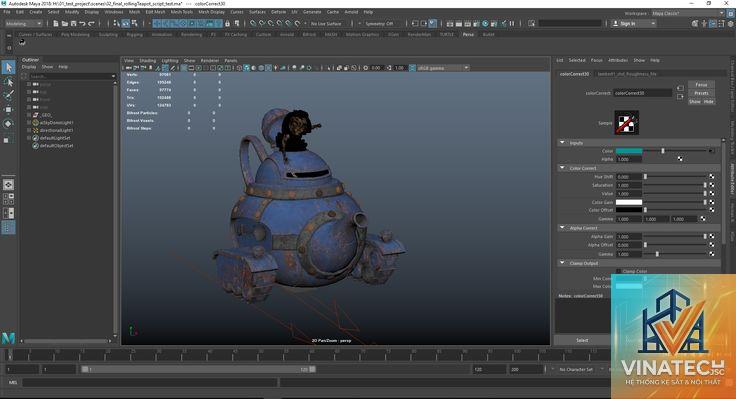
Task: Choose the Lasso select tool
Action: 8,82
